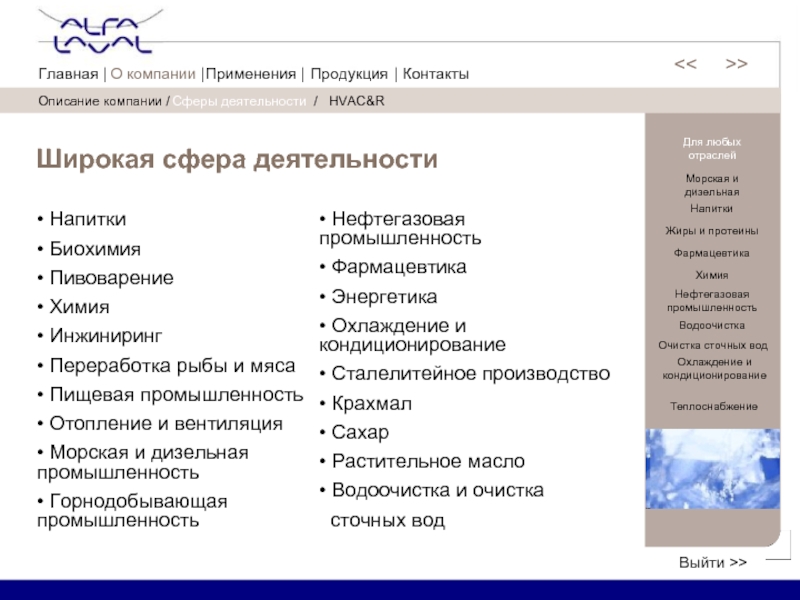Select Пищевая промышленность bullet item
Screen dimensions: 800x600
click(x=170, y=395)
